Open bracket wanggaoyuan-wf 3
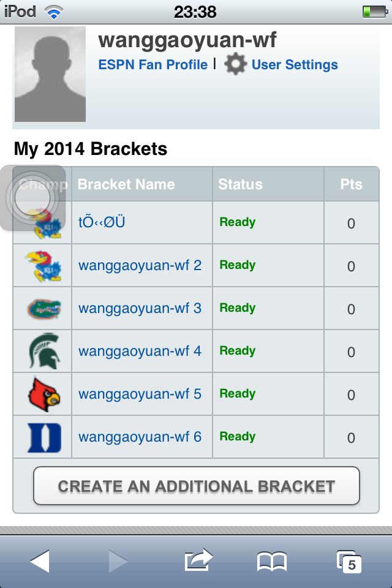Screen dimensions: 392x588 pos(140,309)
